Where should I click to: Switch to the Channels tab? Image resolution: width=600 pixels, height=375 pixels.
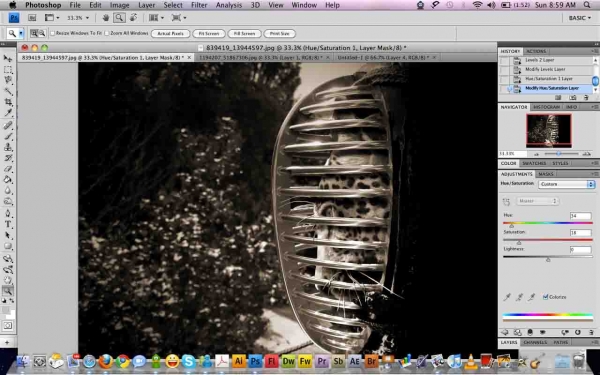coord(535,342)
